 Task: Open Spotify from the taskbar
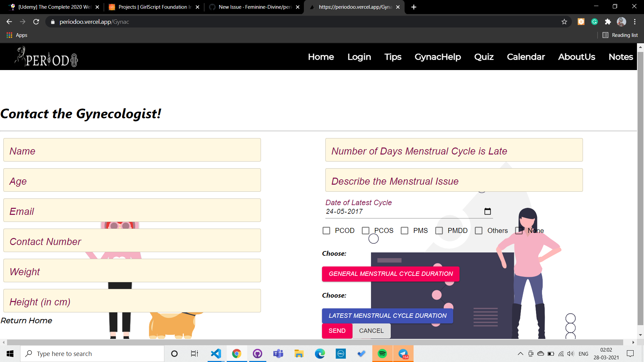coord(382,354)
